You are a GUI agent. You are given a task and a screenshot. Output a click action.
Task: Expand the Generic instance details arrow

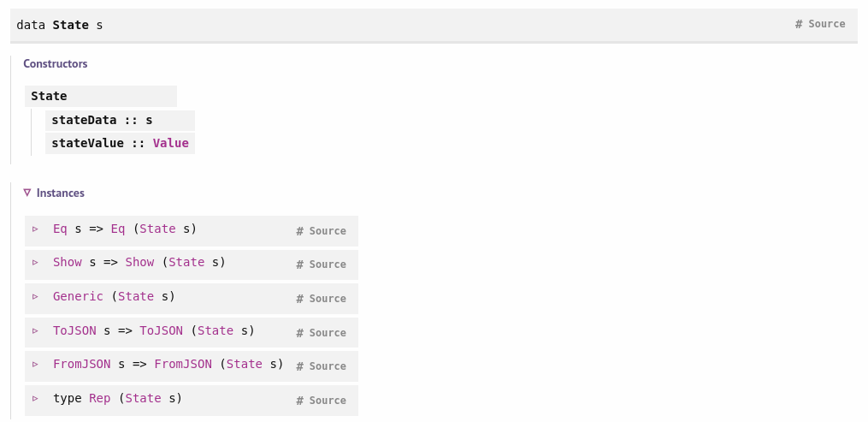[35, 297]
